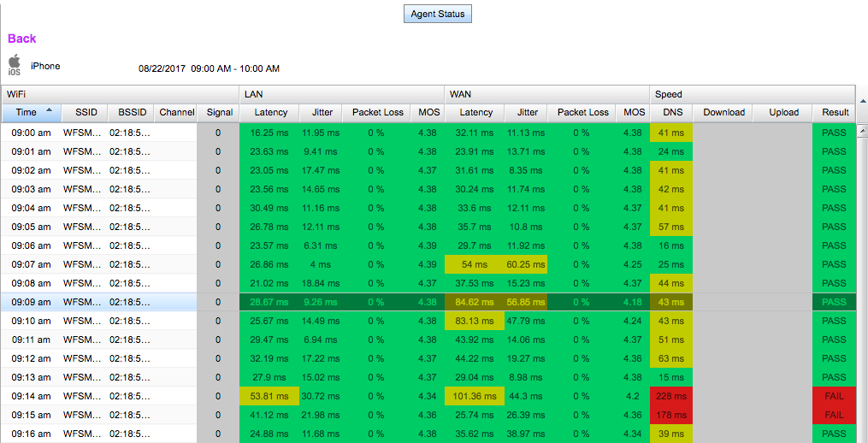868x443 pixels.
Task: Click the FAIL result at 09:15 am
Action: (x=834, y=416)
